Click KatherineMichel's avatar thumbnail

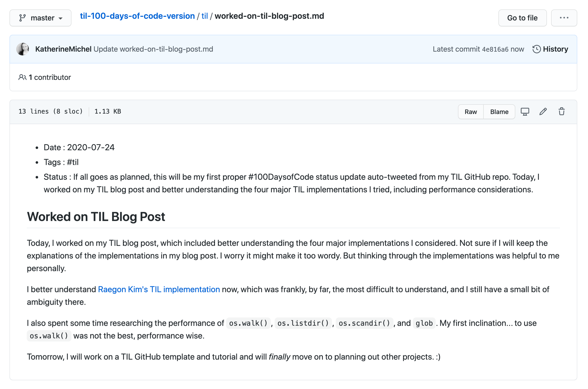click(23, 49)
